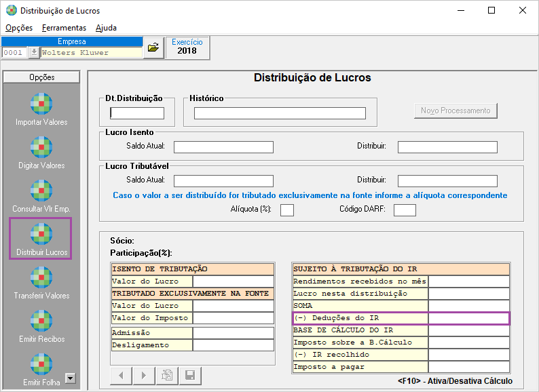539x392 pixels.
Task: Open the Ajuda menu
Action: (106, 28)
